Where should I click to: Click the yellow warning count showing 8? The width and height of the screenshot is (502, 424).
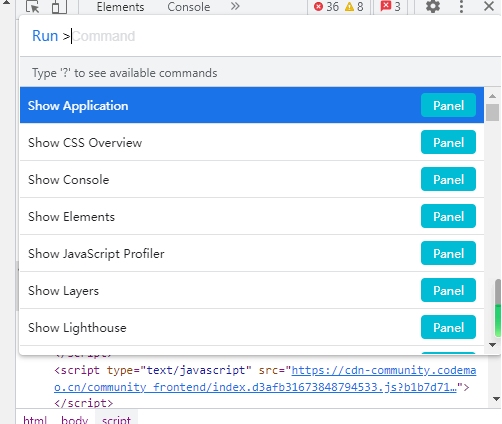tap(354, 7)
